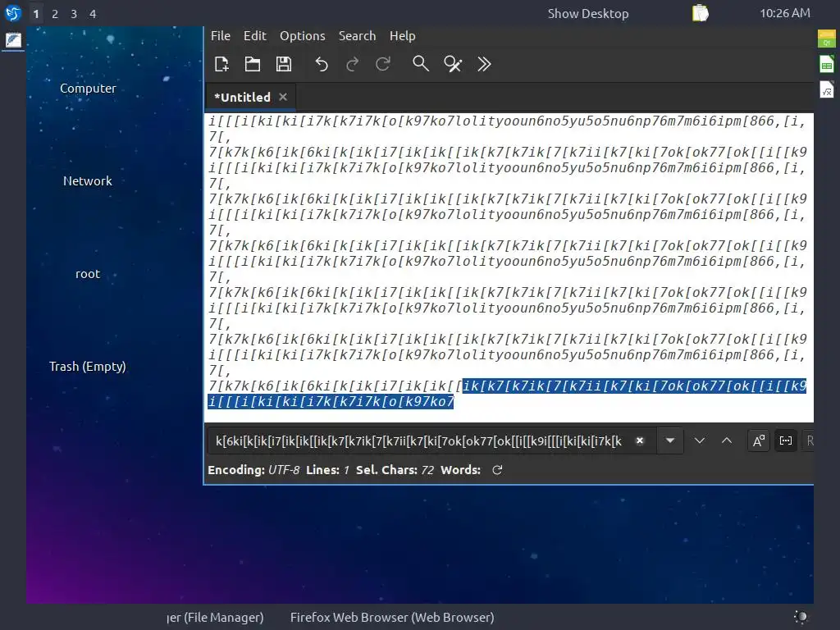Launch the spreadsheet app from right panel
This screenshot has width=840, height=630.
(x=827, y=64)
